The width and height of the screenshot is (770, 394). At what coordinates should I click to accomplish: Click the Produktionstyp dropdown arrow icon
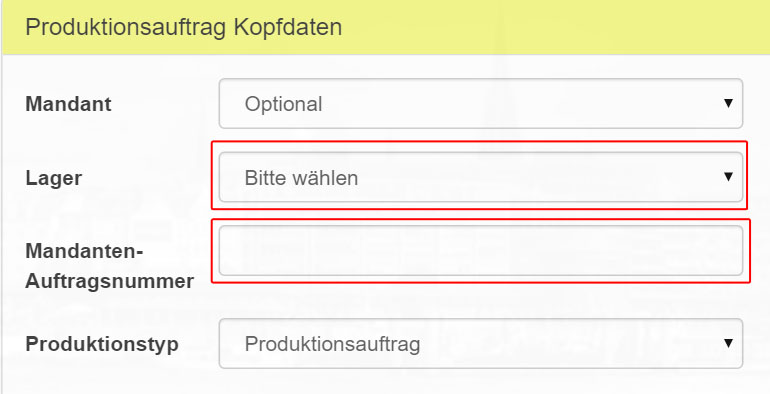pos(728,343)
